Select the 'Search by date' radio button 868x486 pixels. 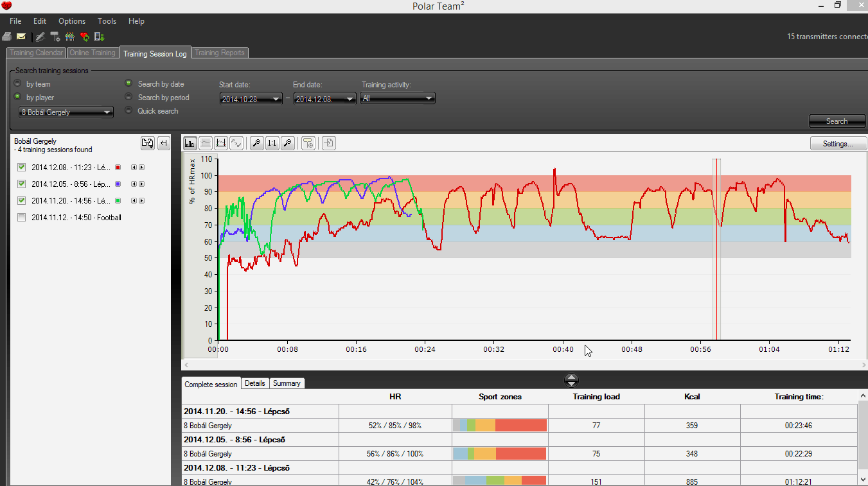point(128,83)
